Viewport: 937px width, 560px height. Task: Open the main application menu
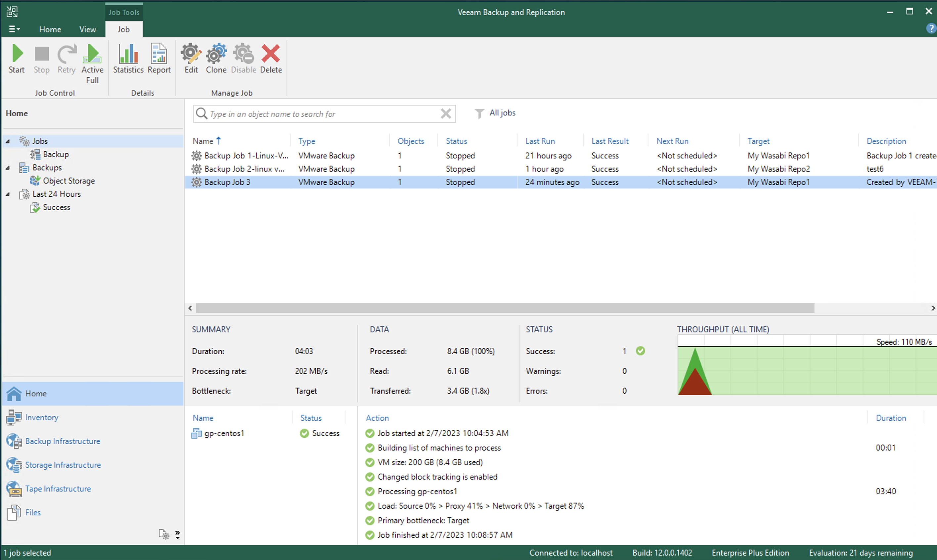[x=14, y=29]
